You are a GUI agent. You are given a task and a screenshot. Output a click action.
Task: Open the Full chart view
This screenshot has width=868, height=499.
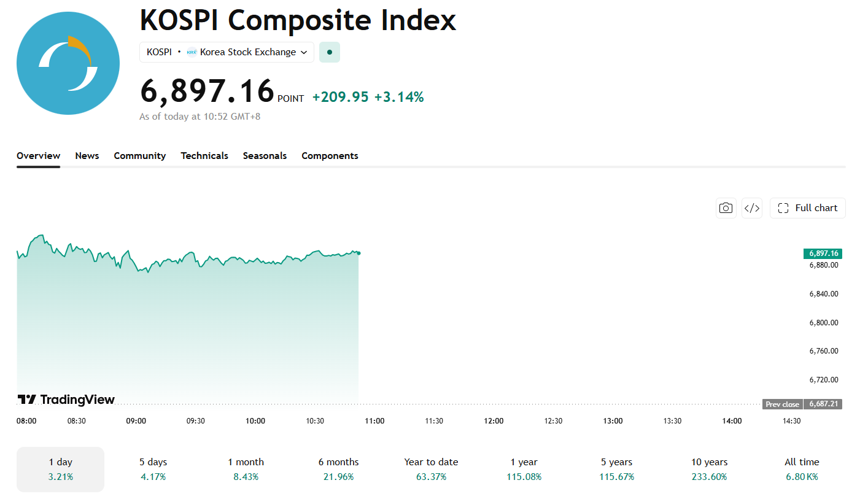(808, 208)
